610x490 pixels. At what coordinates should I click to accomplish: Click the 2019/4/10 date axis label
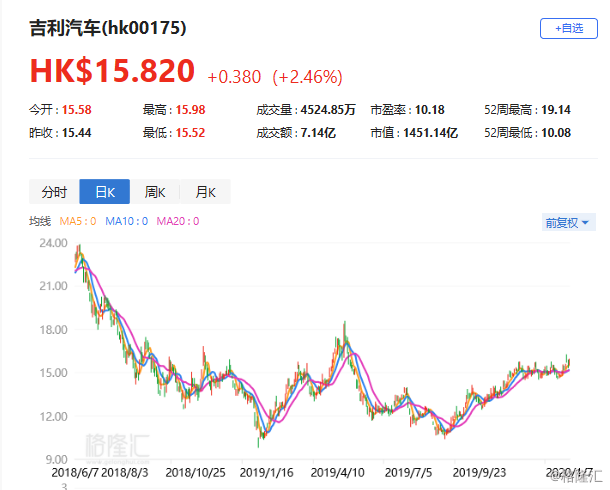coord(337,473)
